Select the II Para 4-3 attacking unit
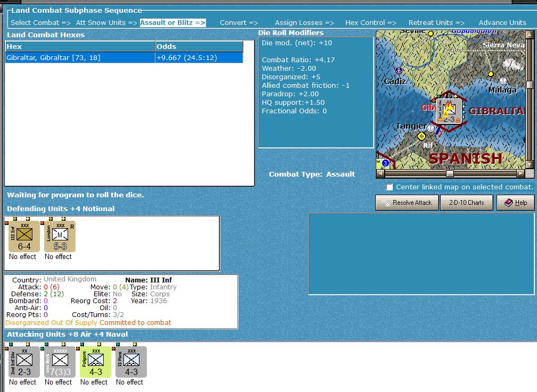 [x=131, y=362]
